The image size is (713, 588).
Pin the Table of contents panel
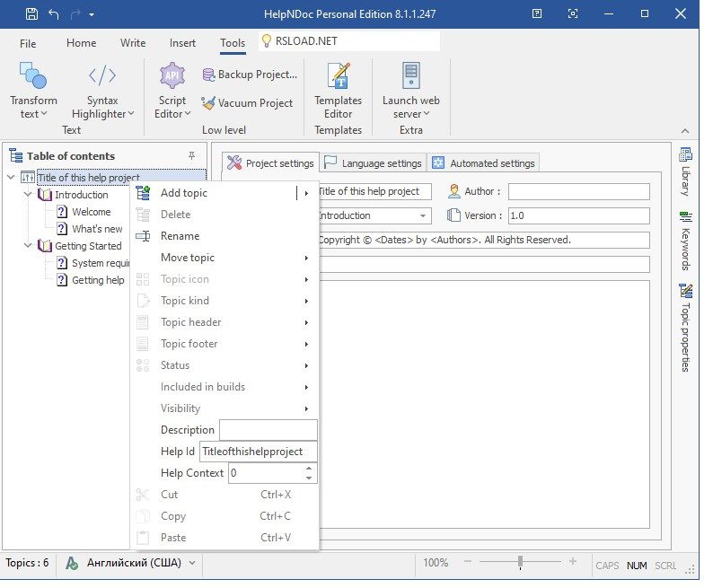coord(191,156)
